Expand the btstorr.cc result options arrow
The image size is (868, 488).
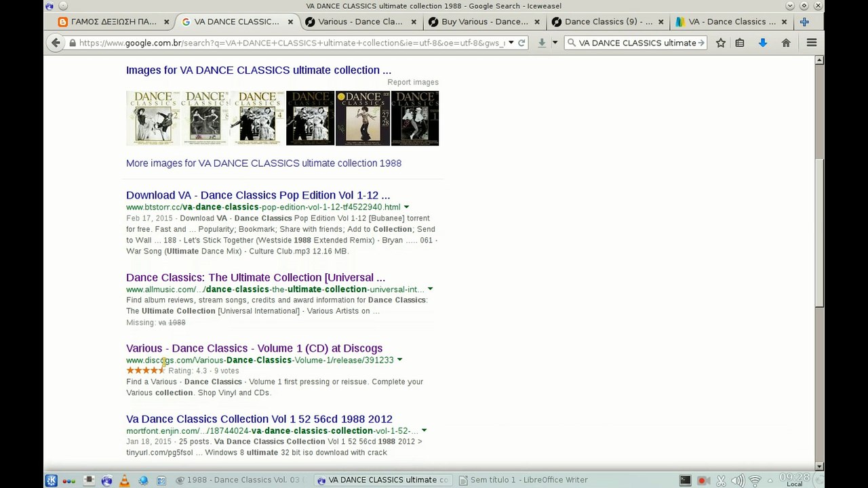406,207
